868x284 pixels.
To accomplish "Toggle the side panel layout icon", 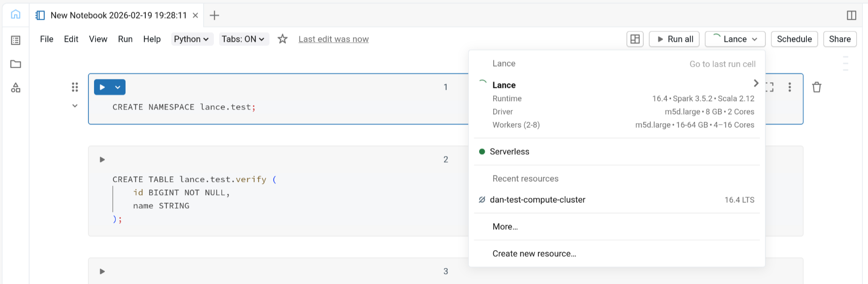I will pyautogui.click(x=851, y=16).
